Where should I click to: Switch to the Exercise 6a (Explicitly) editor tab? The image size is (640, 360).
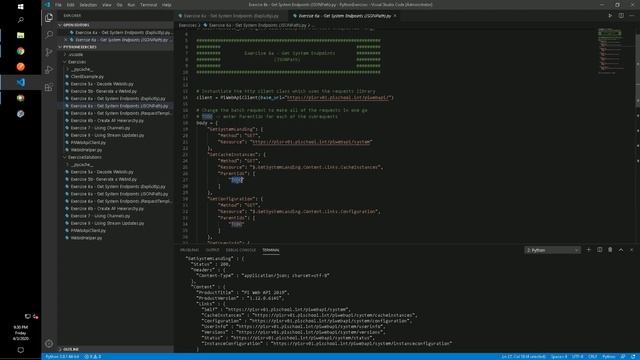[x=231, y=16]
